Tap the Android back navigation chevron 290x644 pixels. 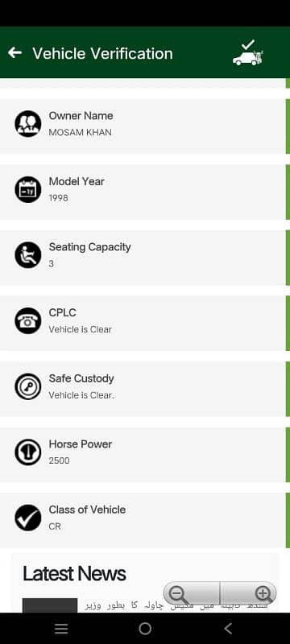229,629
